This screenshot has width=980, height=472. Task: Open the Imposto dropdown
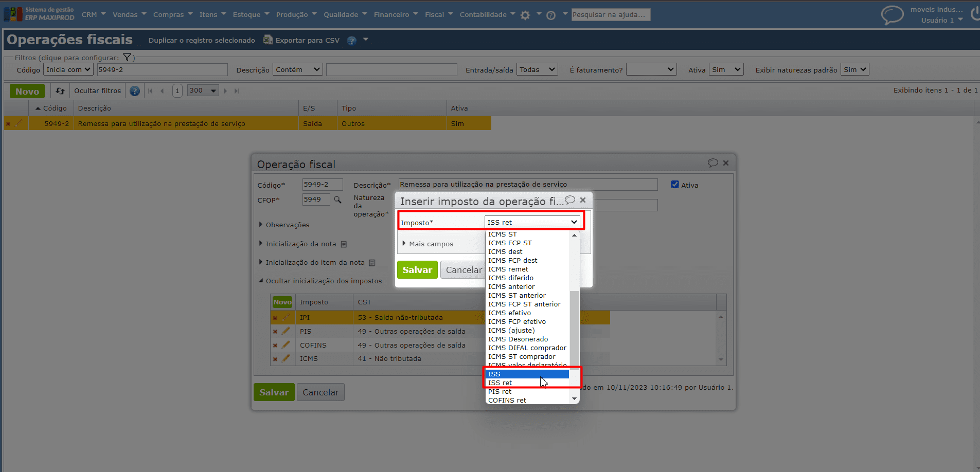click(x=532, y=222)
